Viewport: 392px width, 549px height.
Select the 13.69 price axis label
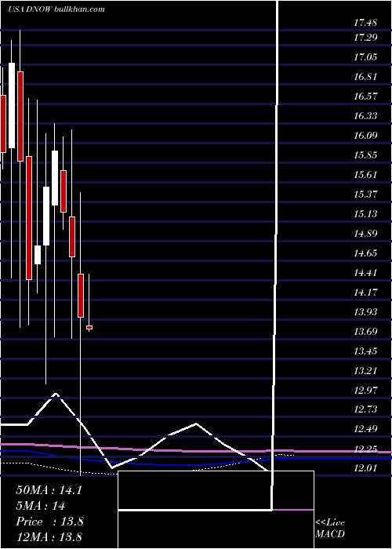pyautogui.click(x=365, y=331)
